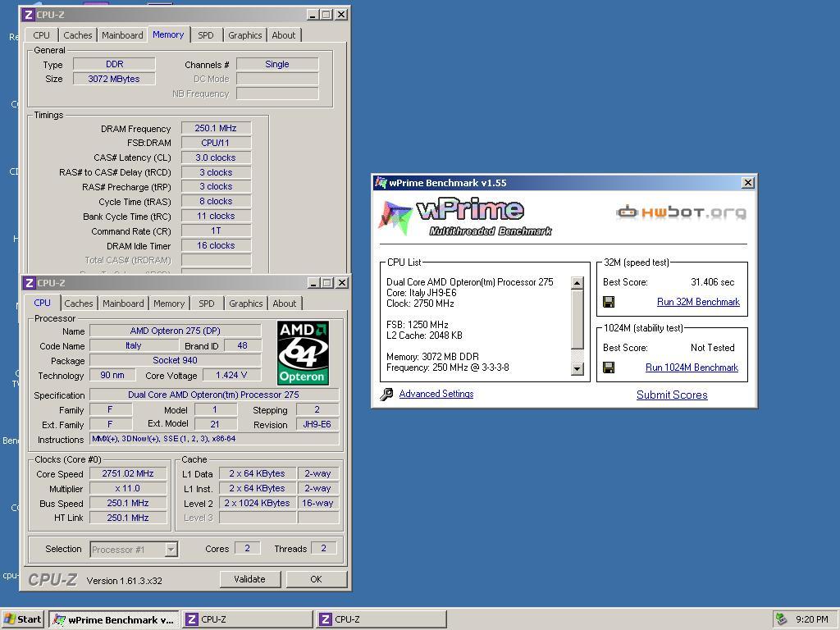Click the Multiplier value x 11.0

coord(128,489)
